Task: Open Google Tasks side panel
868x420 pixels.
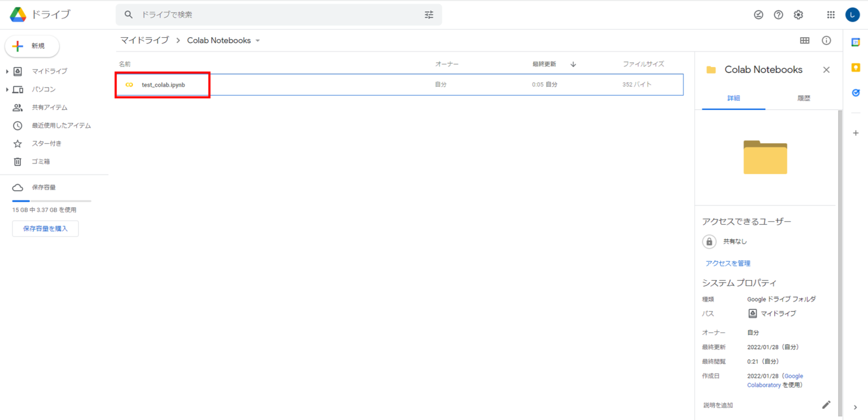Action: click(x=856, y=93)
